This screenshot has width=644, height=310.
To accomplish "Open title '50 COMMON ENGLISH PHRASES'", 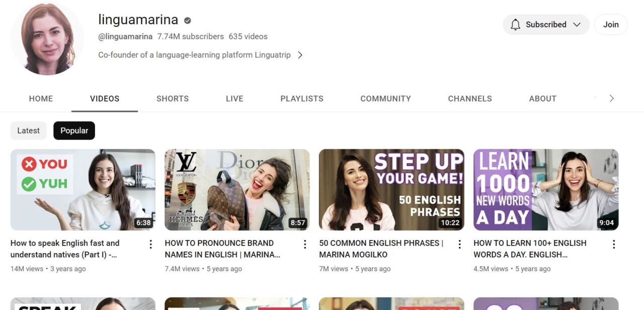I will point(381,249).
